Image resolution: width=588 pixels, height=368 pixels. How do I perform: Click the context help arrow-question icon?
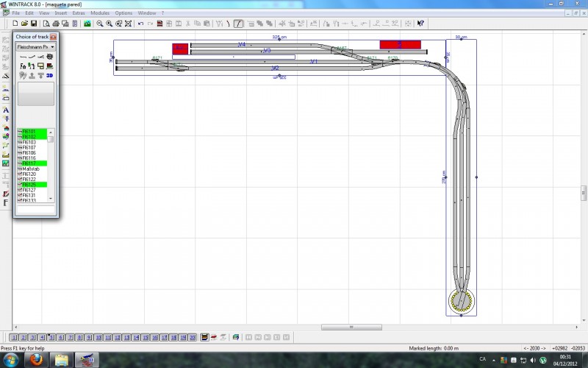click(420, 24)
